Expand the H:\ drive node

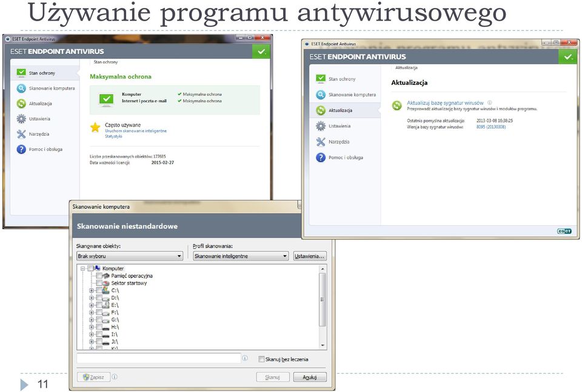[92, 327]
